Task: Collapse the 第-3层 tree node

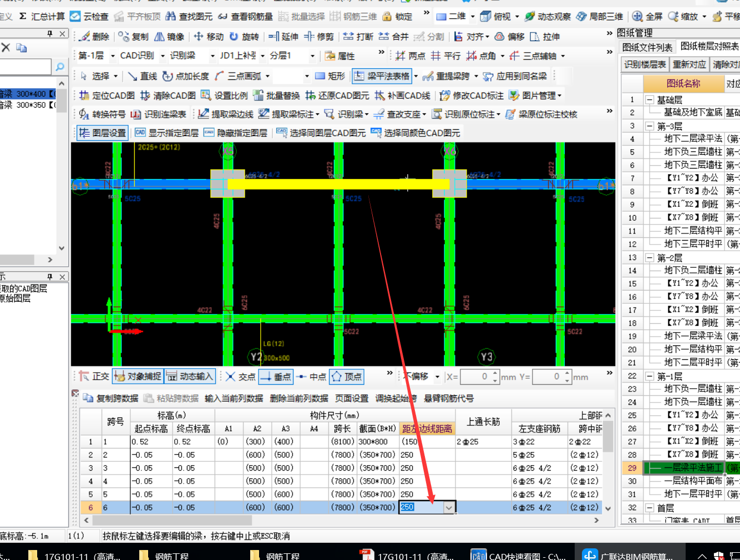Action: coord(650,126)
